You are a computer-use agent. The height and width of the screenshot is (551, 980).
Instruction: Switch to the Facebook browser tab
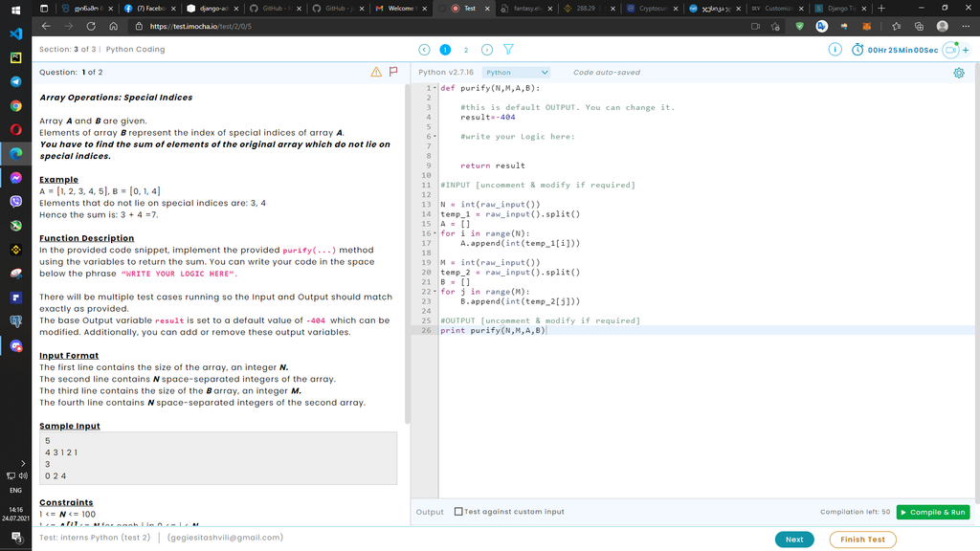pyautogui.click(x=145, y=8)
